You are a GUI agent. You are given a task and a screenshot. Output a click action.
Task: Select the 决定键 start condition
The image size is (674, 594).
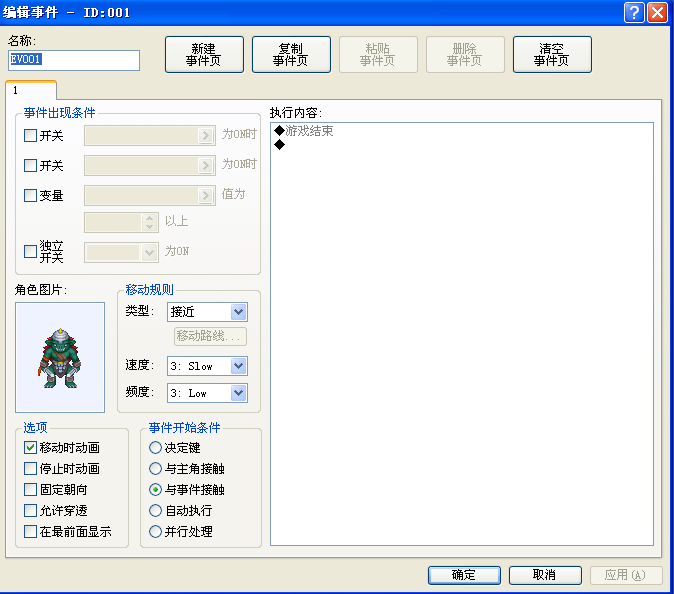pyautogui.click(x=155, y=447)
